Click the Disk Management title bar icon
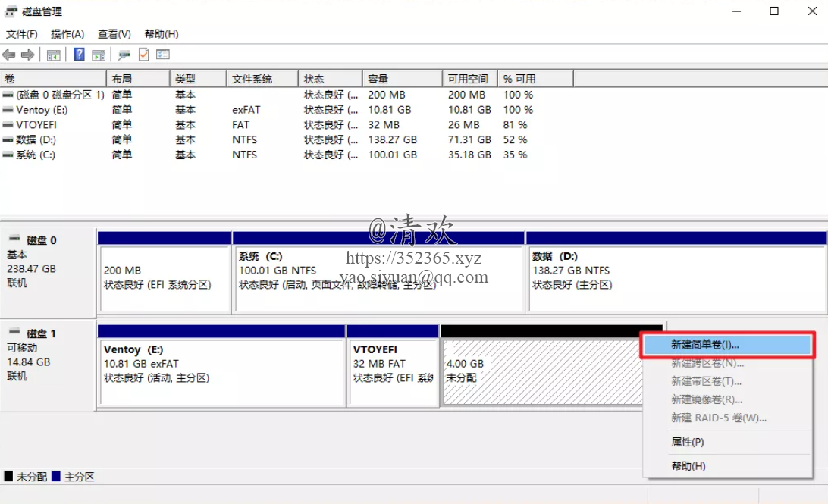Image resolution: width=828 pixels, height=504 pixels. 11,11
